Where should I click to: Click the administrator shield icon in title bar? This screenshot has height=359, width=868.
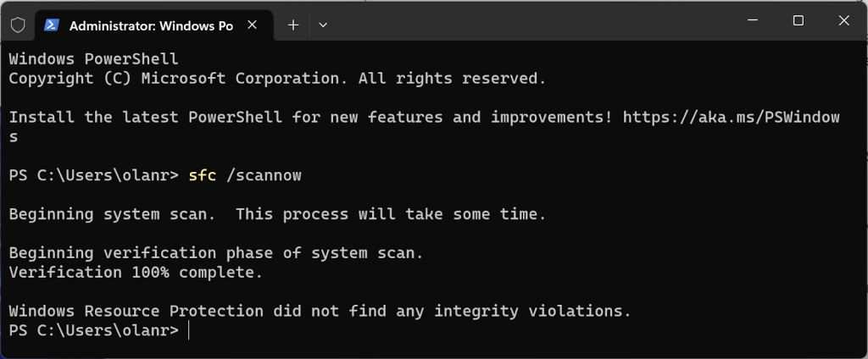click(18, 25)
